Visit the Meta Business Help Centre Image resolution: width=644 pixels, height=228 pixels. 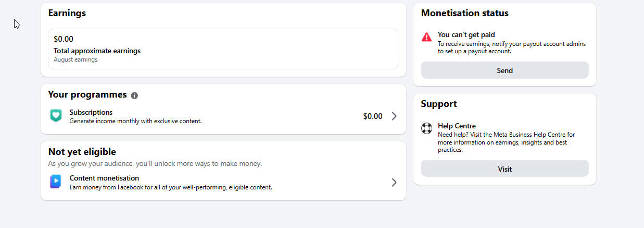coord(504,169)
